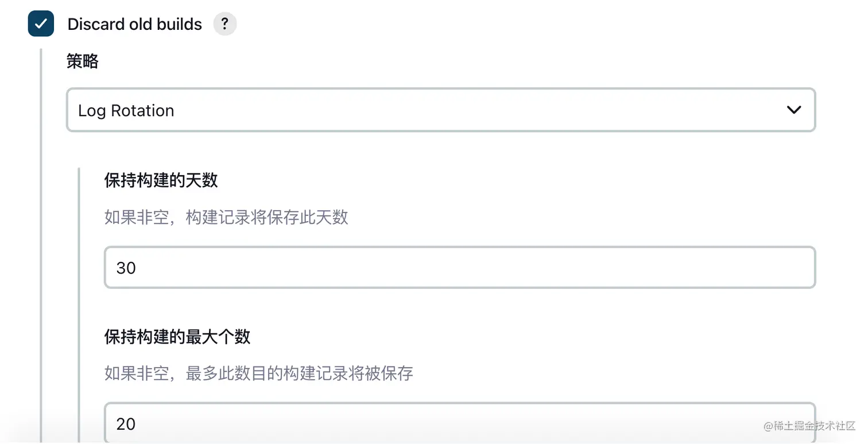Click the 如果非空，构建记录将保存此天数 description text
The image size is (868, 444).
226,217
